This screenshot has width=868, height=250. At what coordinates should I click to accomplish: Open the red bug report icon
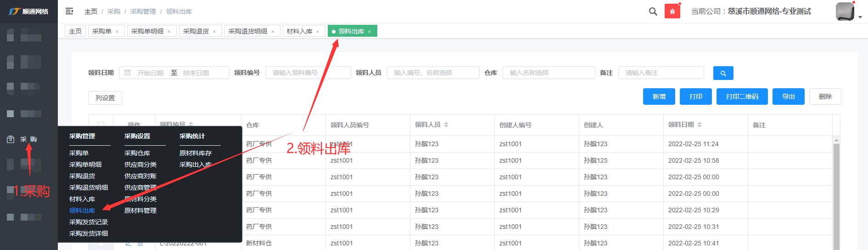point(672,11)
